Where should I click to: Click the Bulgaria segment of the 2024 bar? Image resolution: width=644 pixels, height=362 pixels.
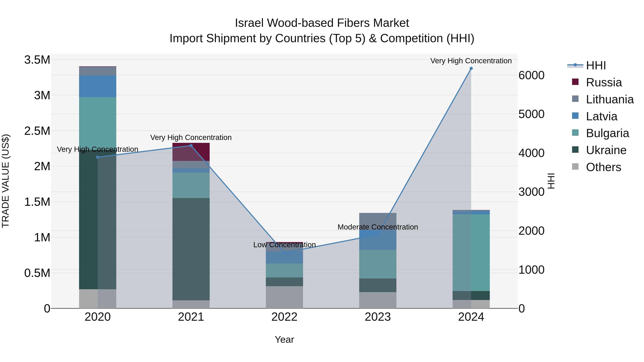[471, 253]
